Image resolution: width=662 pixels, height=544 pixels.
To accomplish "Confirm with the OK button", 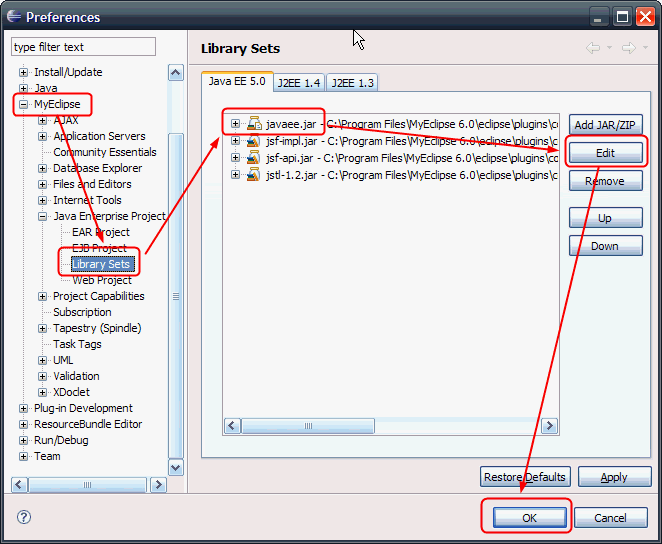I will 529,517.
